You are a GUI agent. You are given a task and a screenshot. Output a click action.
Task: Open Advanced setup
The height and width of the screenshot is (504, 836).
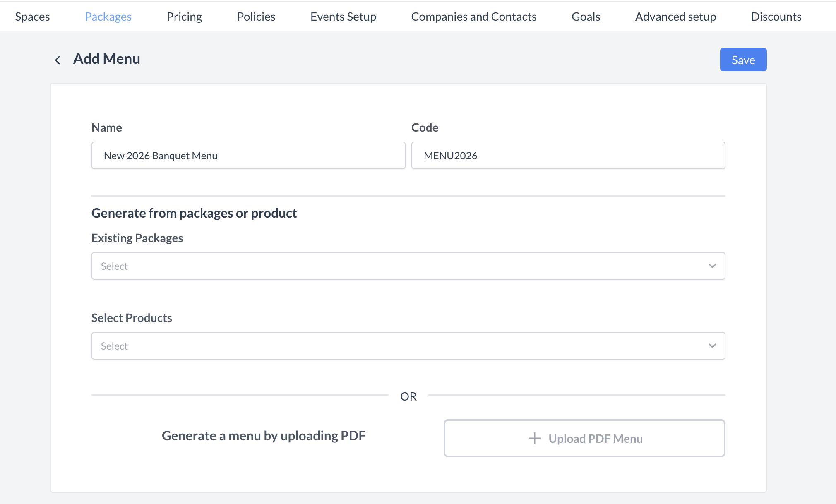coord(675,16)
